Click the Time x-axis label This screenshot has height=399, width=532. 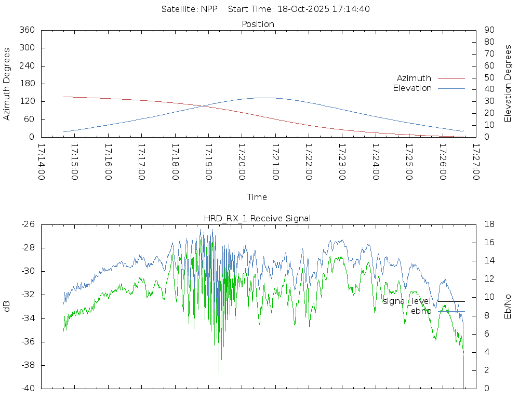pyautogui.click(x=257, y=197)
